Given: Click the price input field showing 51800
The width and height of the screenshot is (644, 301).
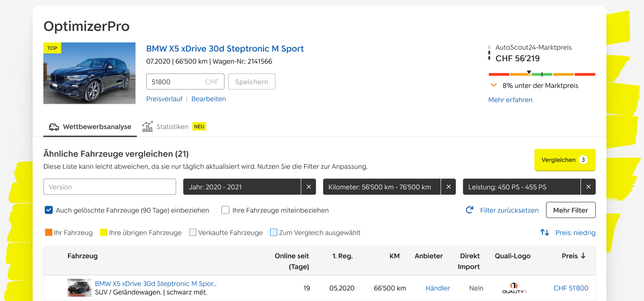Looking at the screenshot, I should tap(185, 82).
